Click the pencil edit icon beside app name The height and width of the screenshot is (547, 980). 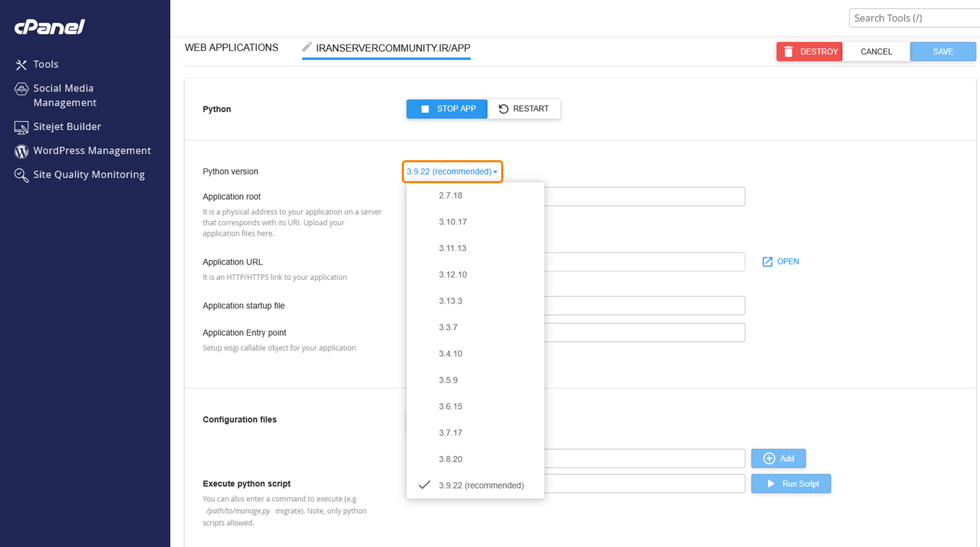coord(307,47)
